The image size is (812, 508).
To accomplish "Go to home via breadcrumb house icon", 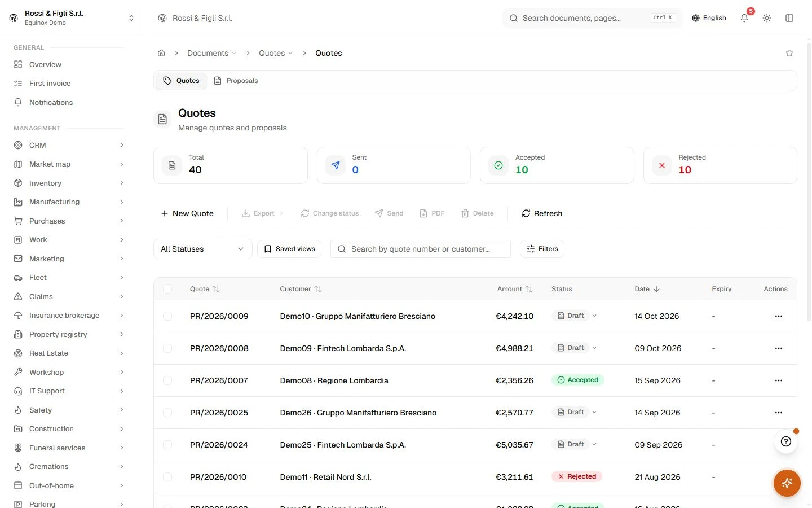I will coord(161,53).
